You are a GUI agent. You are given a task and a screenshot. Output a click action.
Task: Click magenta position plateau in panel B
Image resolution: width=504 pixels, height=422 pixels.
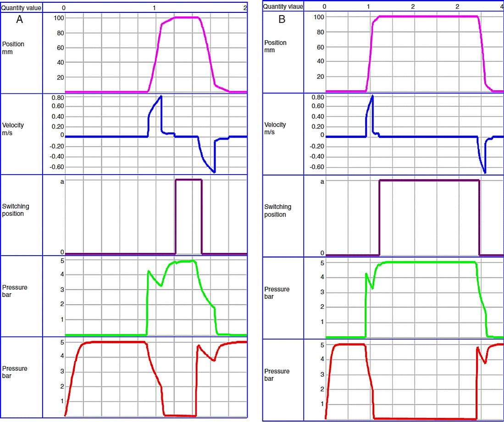point(426,16)
